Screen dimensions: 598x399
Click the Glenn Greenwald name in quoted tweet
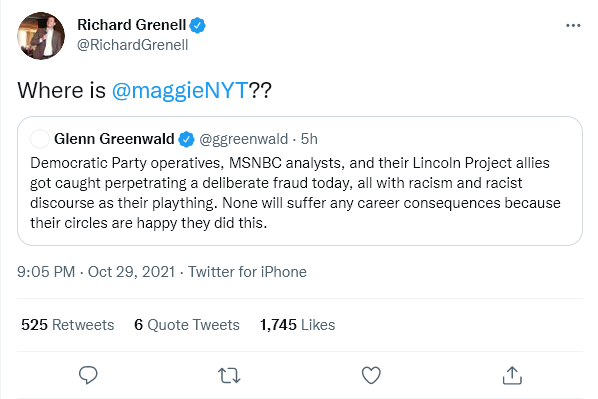114,139
